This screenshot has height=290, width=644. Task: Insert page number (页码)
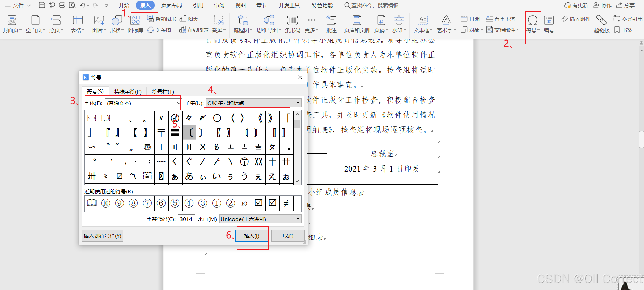pos(381,24)
